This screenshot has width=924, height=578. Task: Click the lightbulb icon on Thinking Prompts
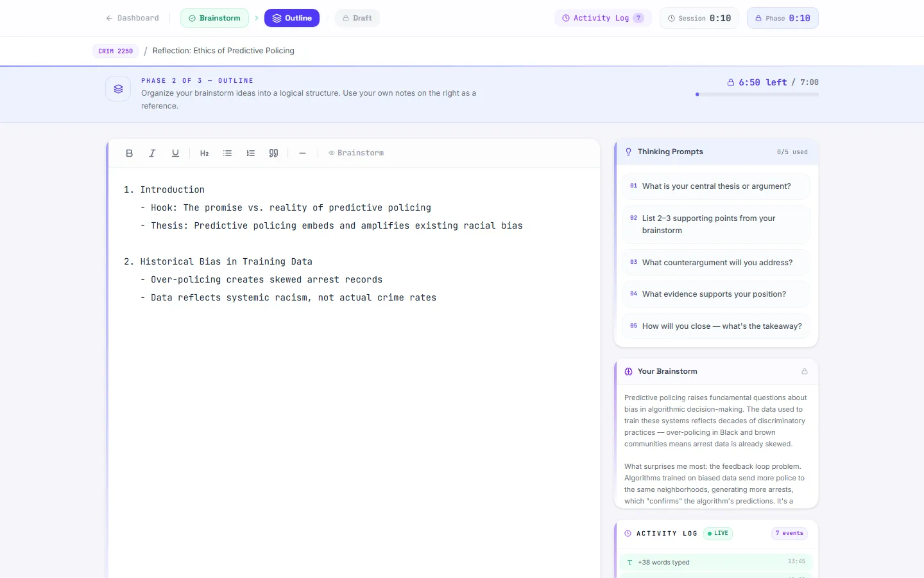click(x=628, y=152)
